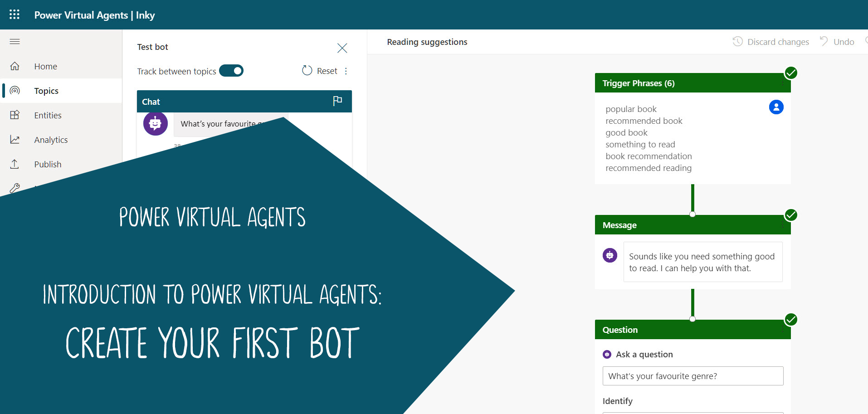Open the app launcher waffle icon

point(15,15)
